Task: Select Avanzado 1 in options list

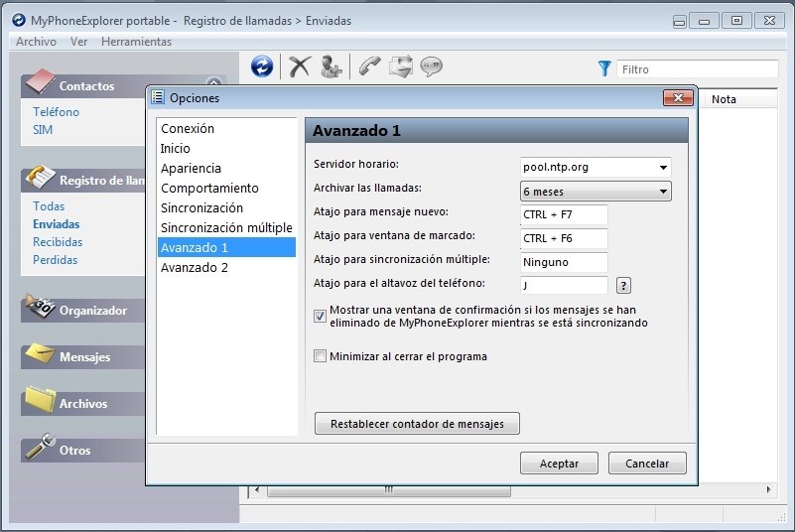Action: point(226,247)
